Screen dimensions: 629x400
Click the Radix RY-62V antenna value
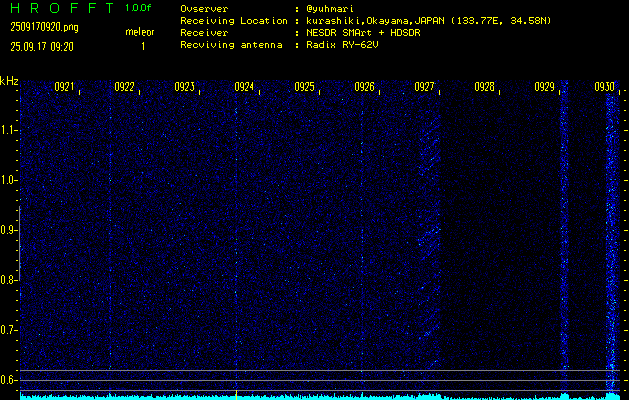point(342,45)
